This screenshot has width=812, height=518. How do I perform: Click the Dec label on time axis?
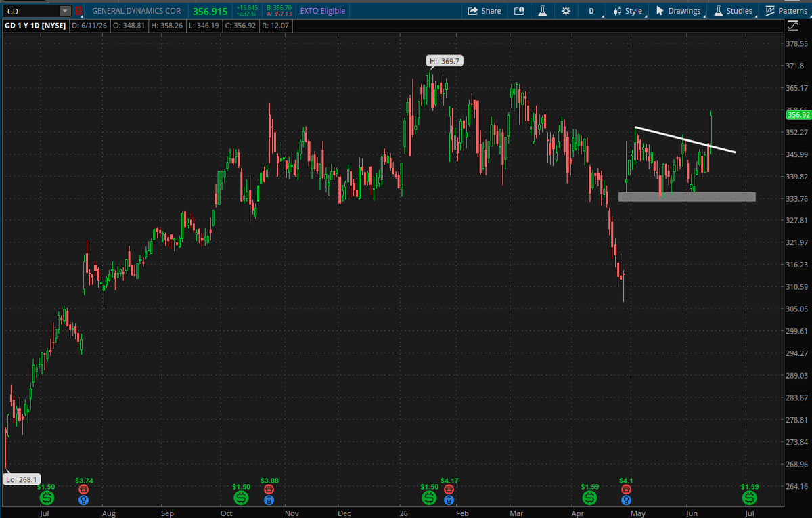tap(344, 513)
